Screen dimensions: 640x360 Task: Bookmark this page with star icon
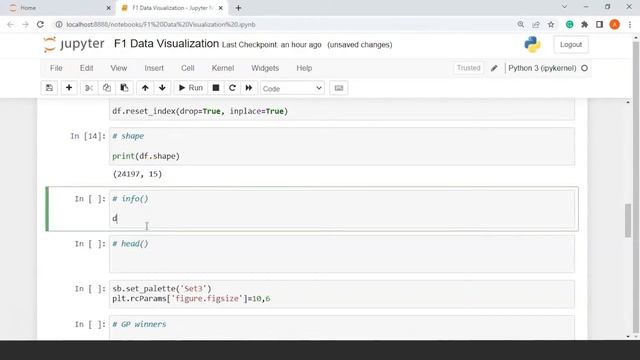551,24
